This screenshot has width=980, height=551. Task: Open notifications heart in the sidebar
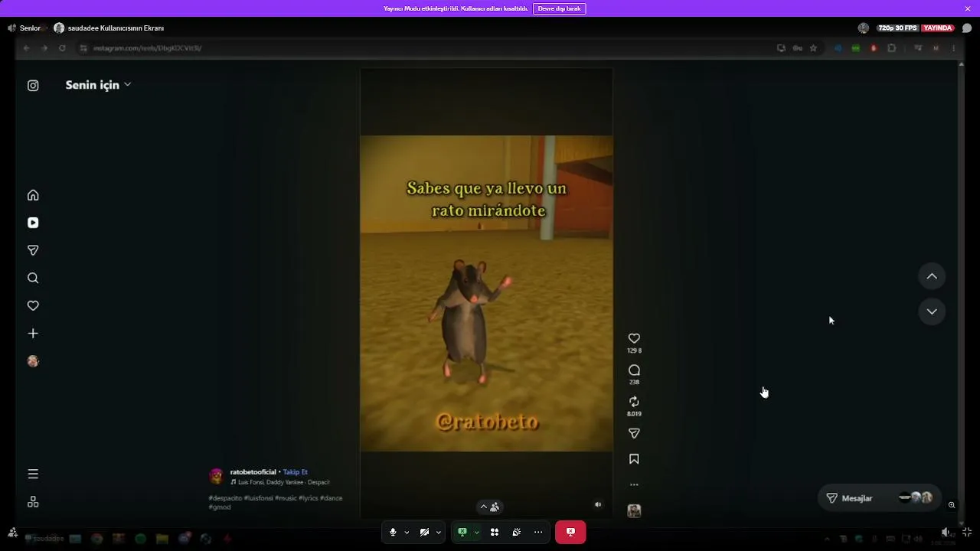(x=33, y=305)
